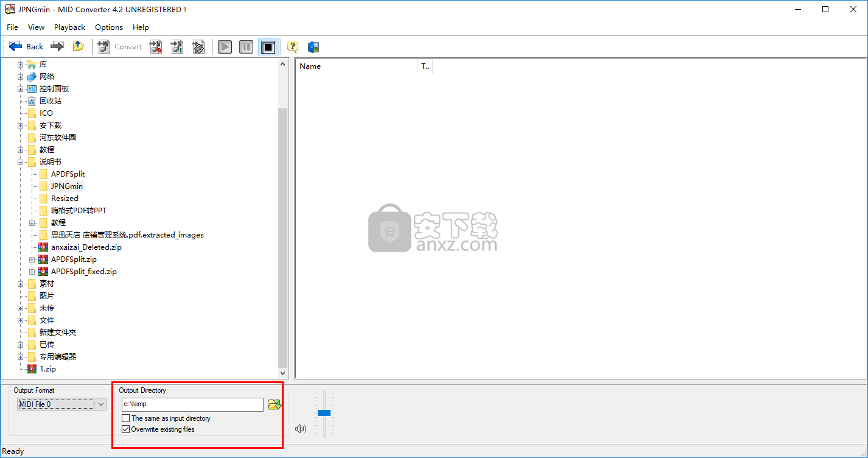Image resolution: width=868 pixels, height=458 pixels.
Task: Open the Help menu
Action: (x=141, y=27)
